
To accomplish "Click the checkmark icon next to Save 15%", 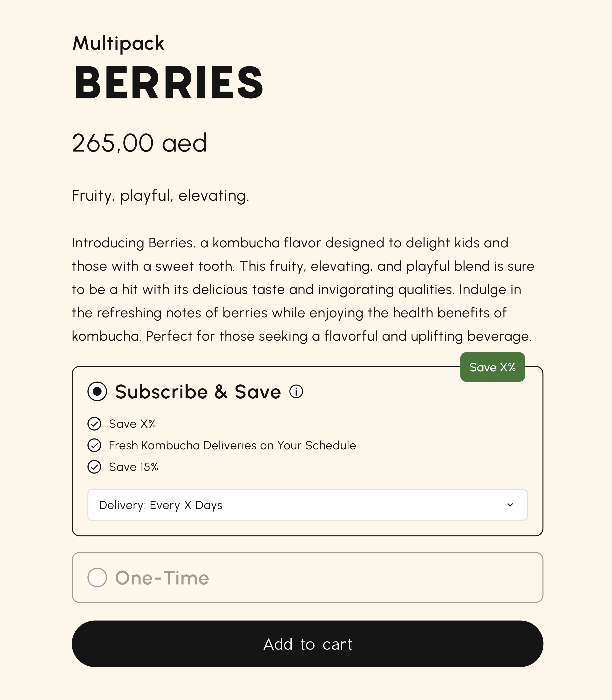I will [x=94, y=467].
